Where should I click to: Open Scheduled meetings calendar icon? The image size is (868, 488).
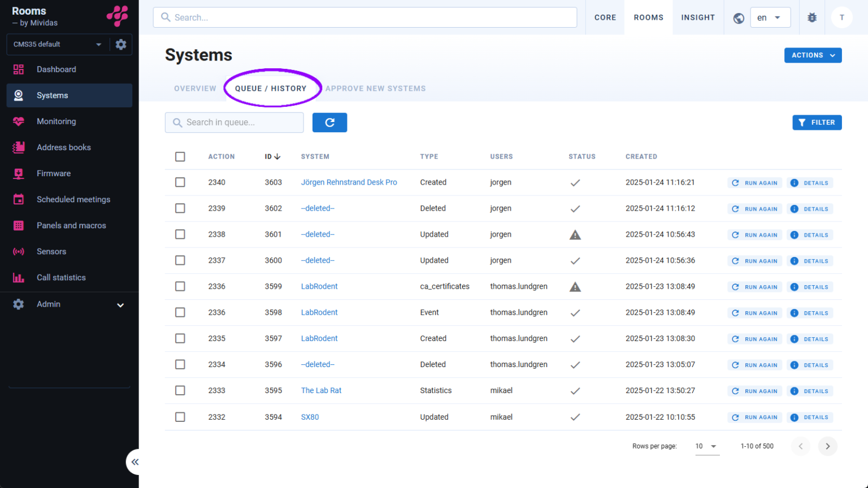click(x=19, y=199)
